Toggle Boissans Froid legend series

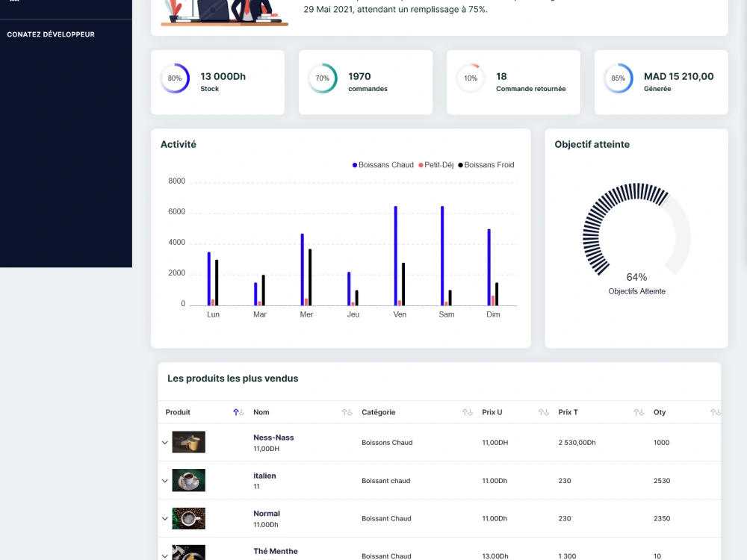pyautogui.click(x=486, y=165)
